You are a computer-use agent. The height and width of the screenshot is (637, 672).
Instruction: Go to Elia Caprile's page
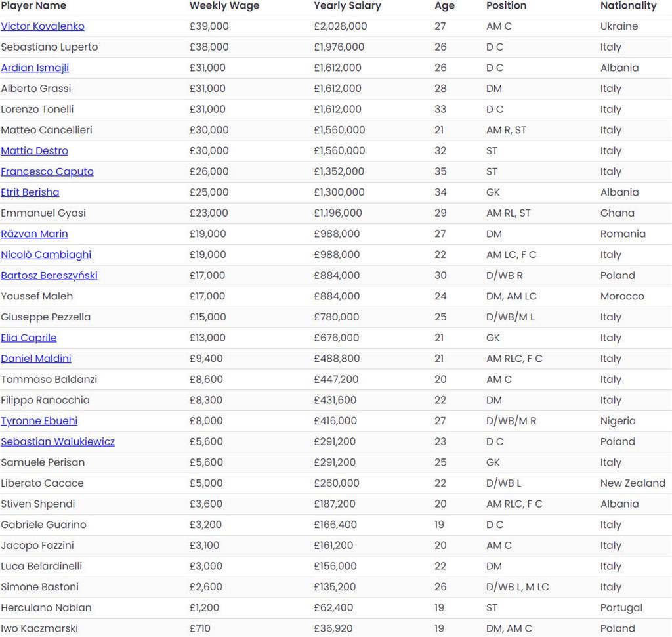pyautogui.click(x=29, y=338)
